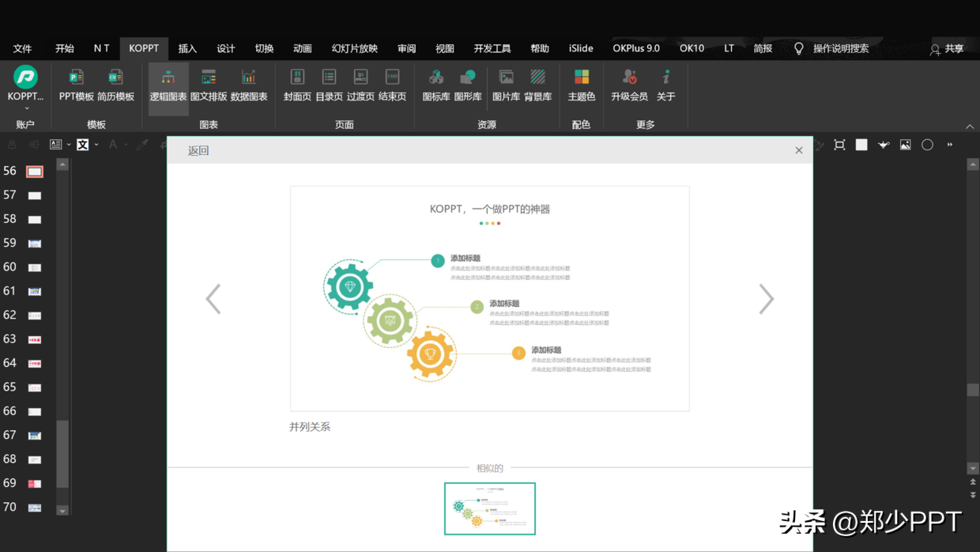Open 简历模板 resume templates
This screenshot has width=980, height=552.
[115, 85]
